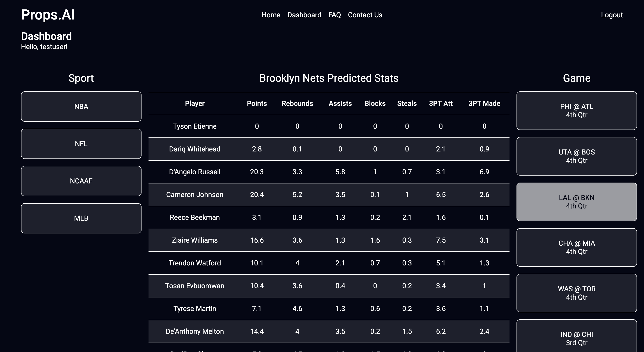Image resolution: width=644 pixels, height=352 pixels.
Task: Click the selected LAL @ BKN game
Action: tap(576, 202)
